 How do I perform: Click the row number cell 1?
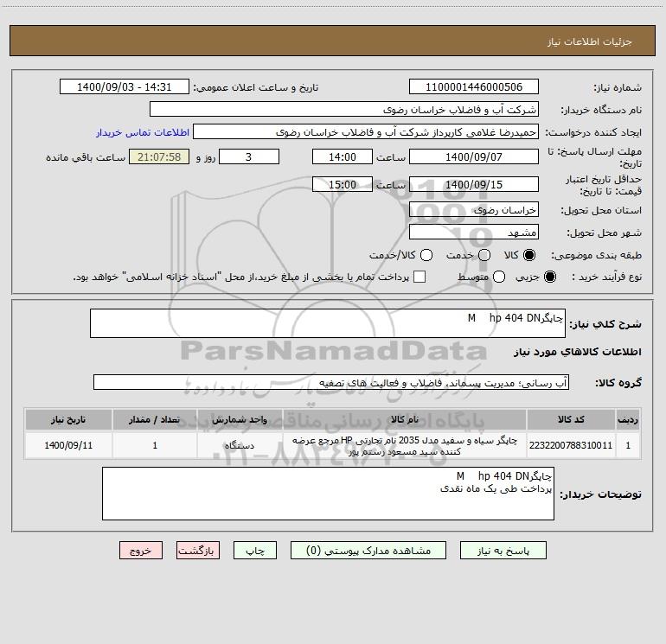pos(628,445)
